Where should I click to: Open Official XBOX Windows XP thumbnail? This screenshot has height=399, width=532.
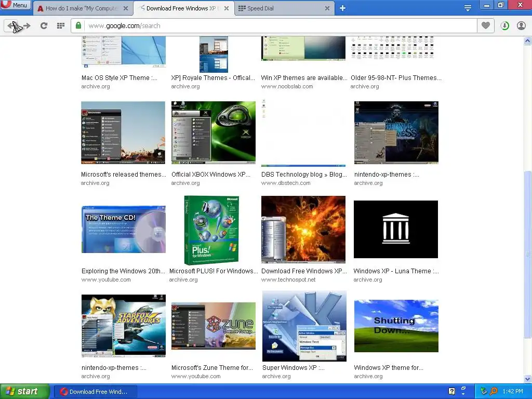[214, 131]
